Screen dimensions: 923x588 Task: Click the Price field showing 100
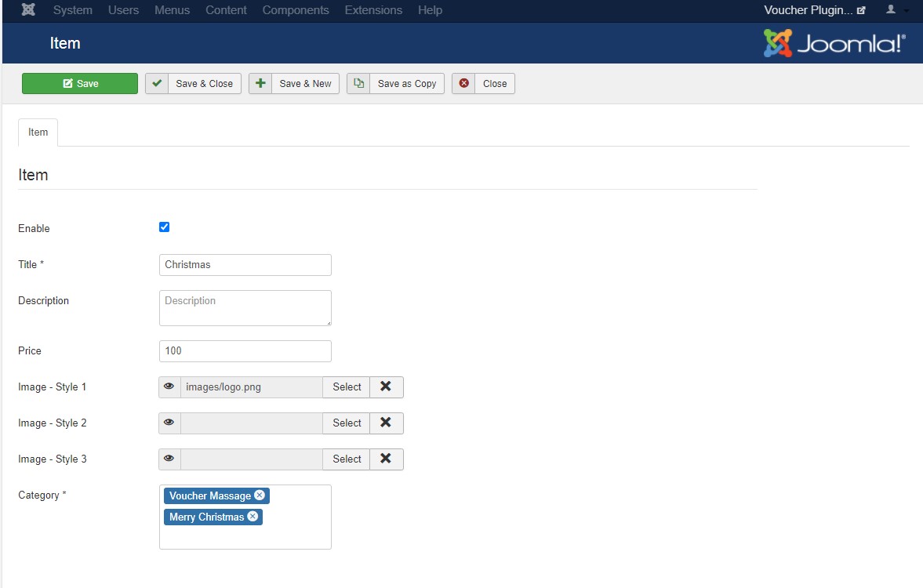245,350
